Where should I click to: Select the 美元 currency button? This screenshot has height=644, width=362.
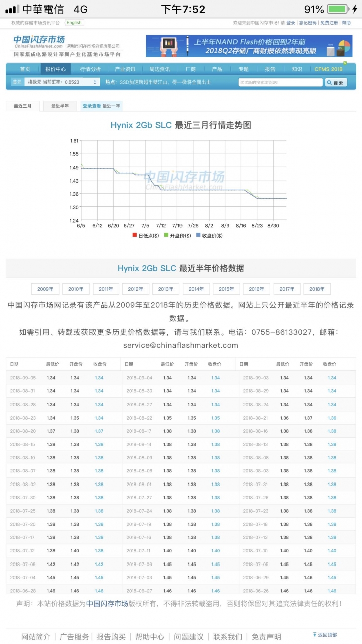pyautogui.click(x=17, y=82)
